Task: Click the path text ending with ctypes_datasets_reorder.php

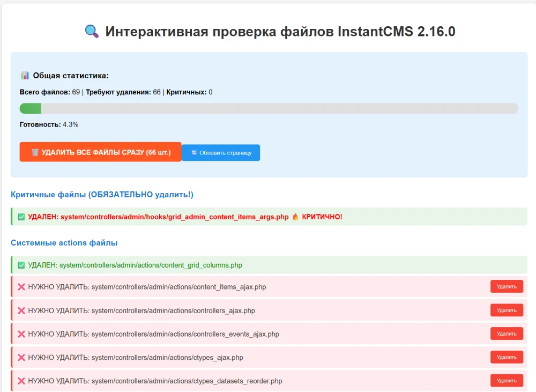Action: 187,381
